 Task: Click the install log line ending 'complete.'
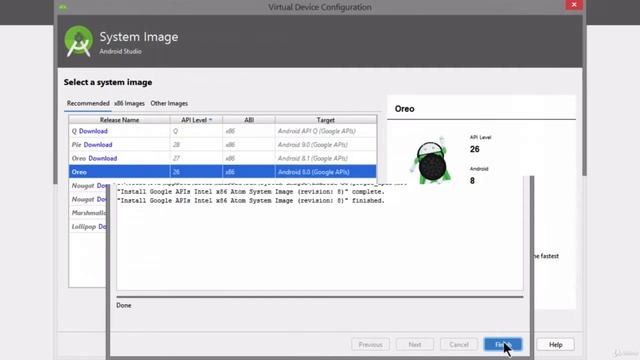[x=251, y=192]
